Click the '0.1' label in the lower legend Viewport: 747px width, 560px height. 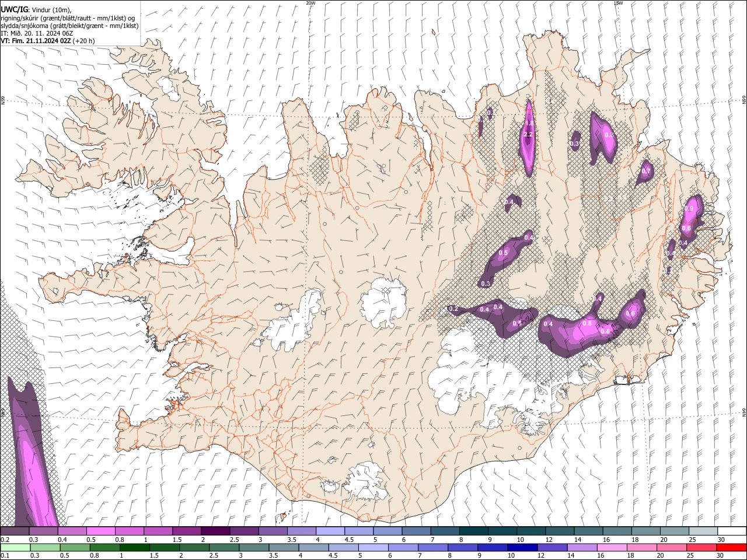(5, 556)
